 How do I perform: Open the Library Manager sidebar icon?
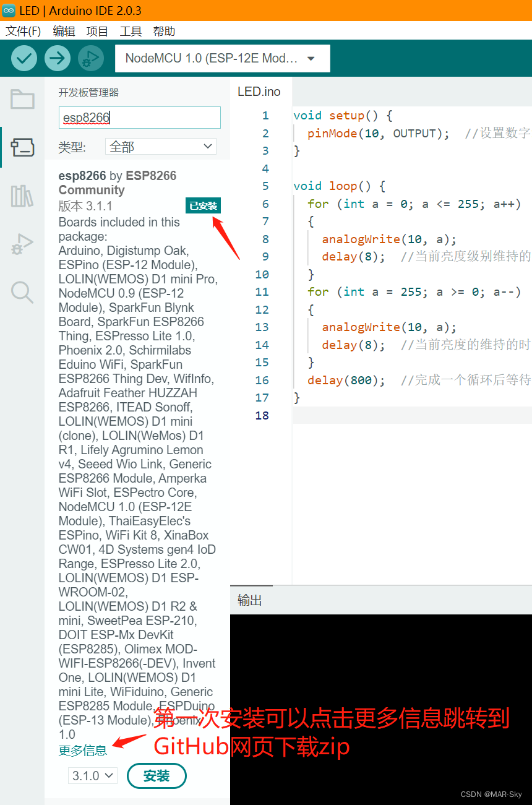[x=22, y=196]
